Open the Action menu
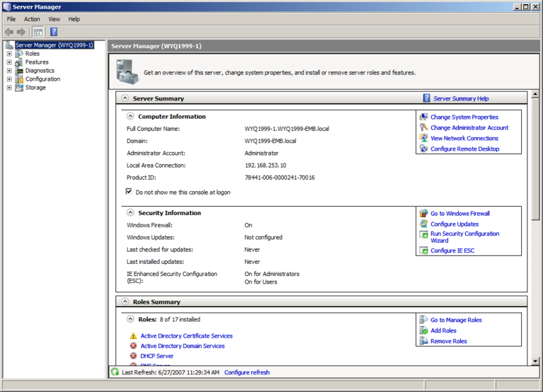543x392 pixels. (31, 19)
